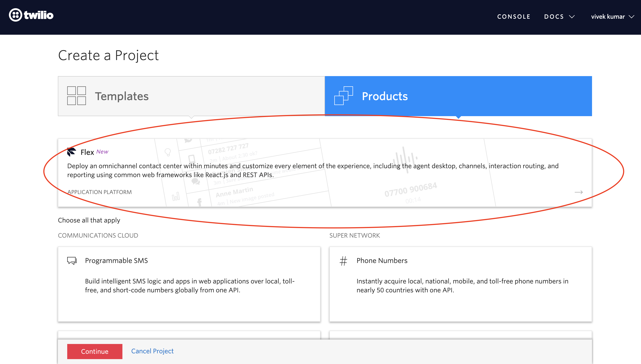This screenshot has height=364, width=641.
Task: Click the Programmable SMS description text
Action: [x=190, y=285]
